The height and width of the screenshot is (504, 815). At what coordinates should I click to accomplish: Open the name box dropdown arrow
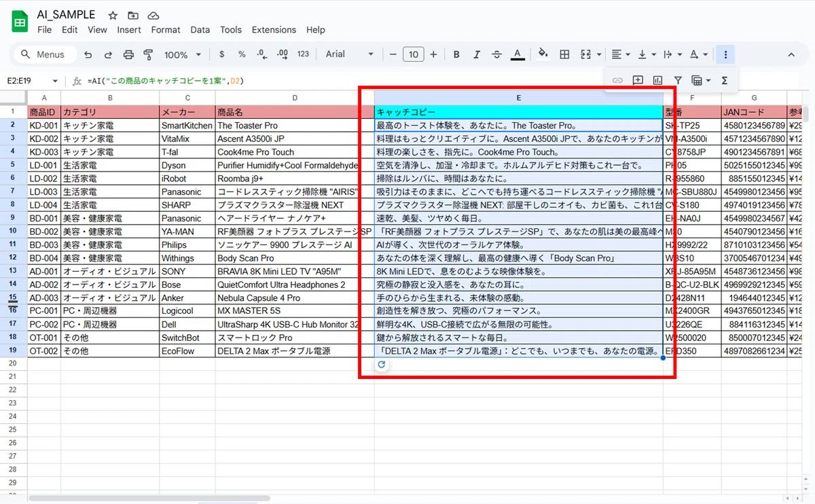tap(55, 81)
